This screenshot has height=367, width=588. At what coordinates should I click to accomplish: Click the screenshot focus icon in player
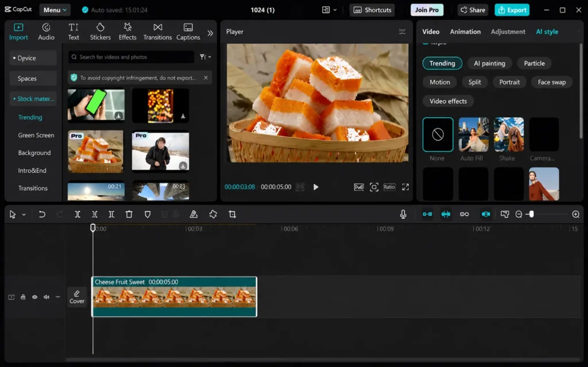pos(374,187)
